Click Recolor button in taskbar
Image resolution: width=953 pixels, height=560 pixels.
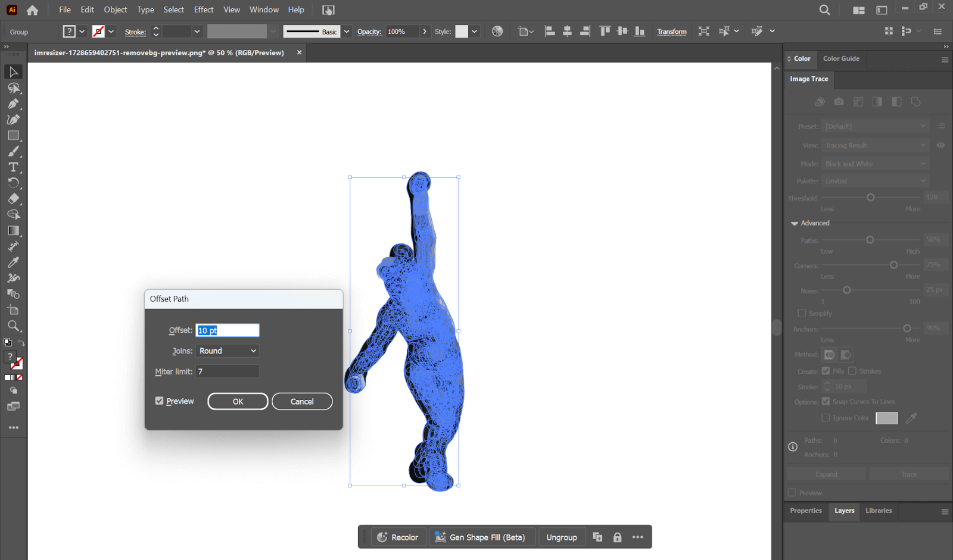pos(398,537)
